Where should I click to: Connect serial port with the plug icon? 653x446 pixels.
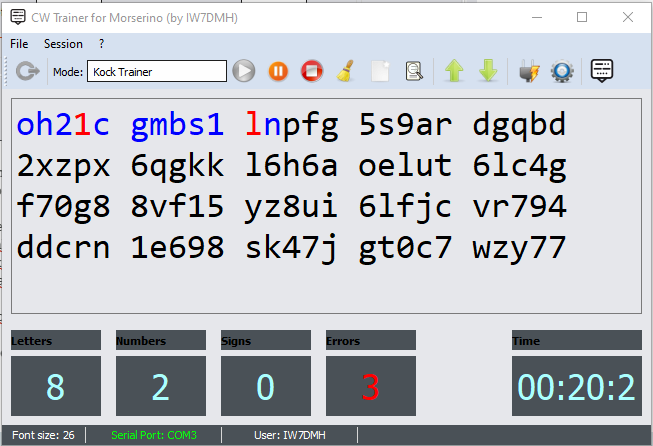click(529, 72)
